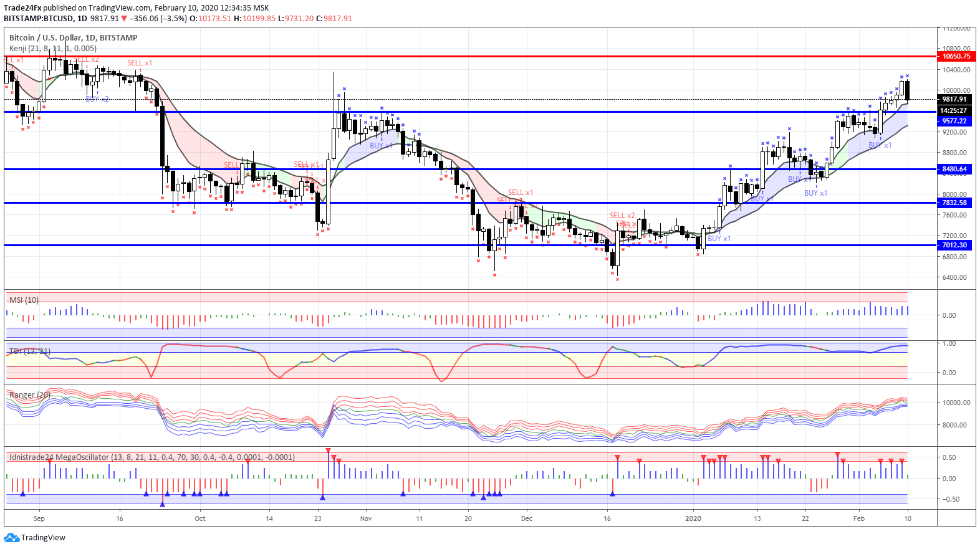The width and height of the screenshot is (980, 549).
Task: Click the 10400.00 price axis tick
Action: point(956,70)
